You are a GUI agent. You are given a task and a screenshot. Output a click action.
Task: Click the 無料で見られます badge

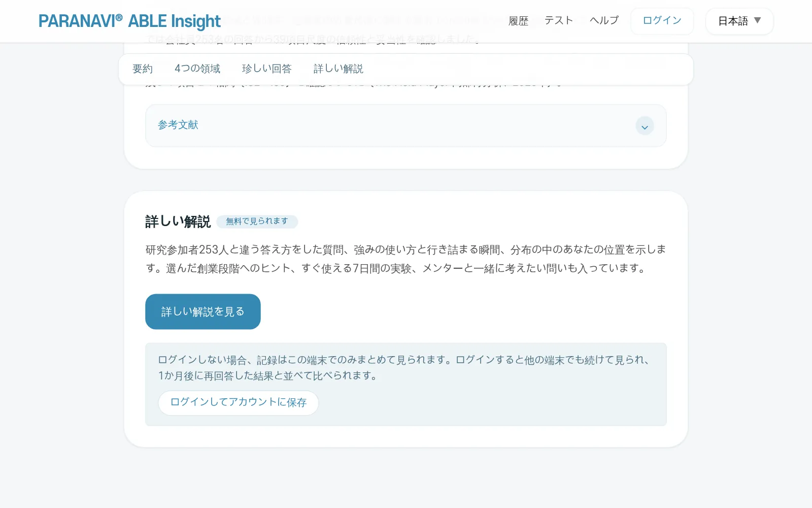[x=257, y=221]
